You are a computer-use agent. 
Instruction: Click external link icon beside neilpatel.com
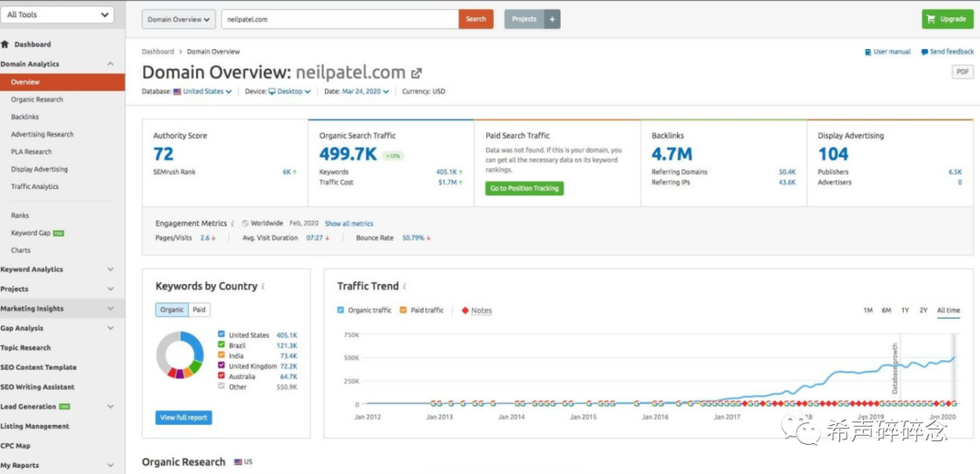click(x=416, y=74)
